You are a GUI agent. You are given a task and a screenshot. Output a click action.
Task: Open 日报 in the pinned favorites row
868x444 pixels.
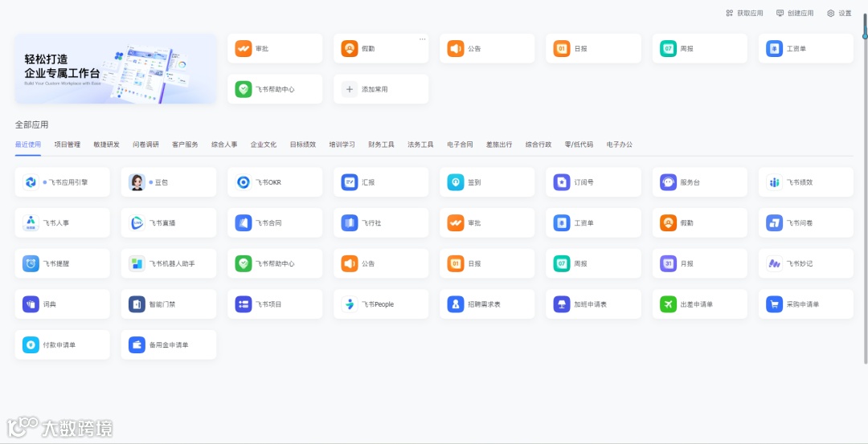pos(593,49)
